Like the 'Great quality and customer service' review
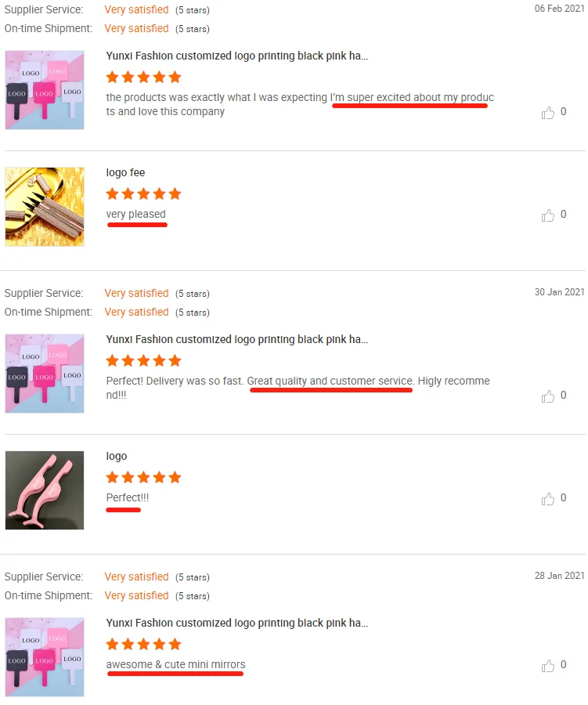588x705 pixels. pos(548,396)
